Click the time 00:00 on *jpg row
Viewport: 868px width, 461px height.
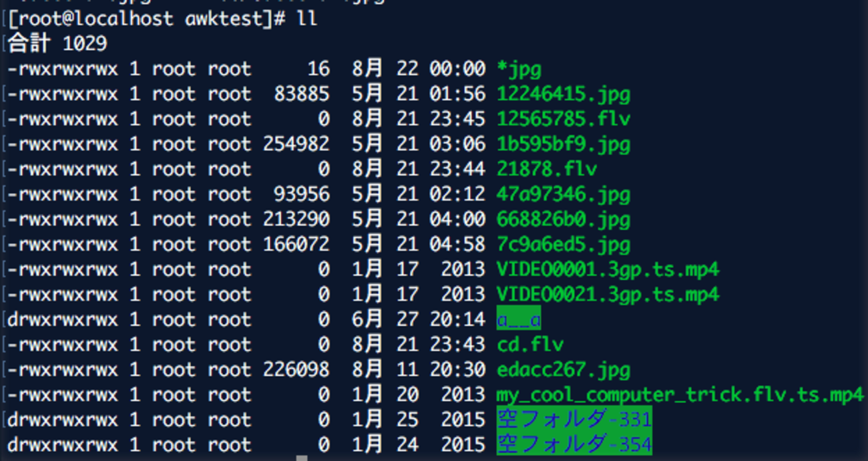[458, 69]
